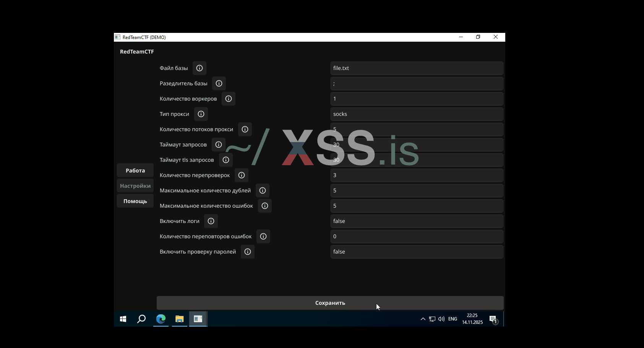
Task: Click the Таймаут tls запросов input field
Action: (417, 160)
